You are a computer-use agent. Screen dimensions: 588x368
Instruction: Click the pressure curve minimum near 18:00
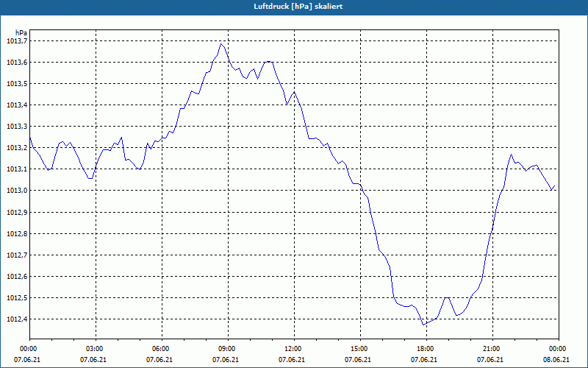point(423,325)
